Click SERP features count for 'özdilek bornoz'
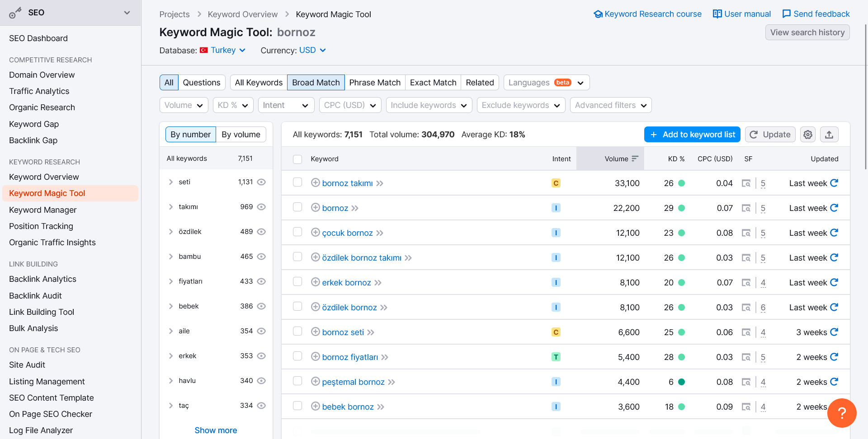Screen dimensions: 868x439 tap(763, 308)
